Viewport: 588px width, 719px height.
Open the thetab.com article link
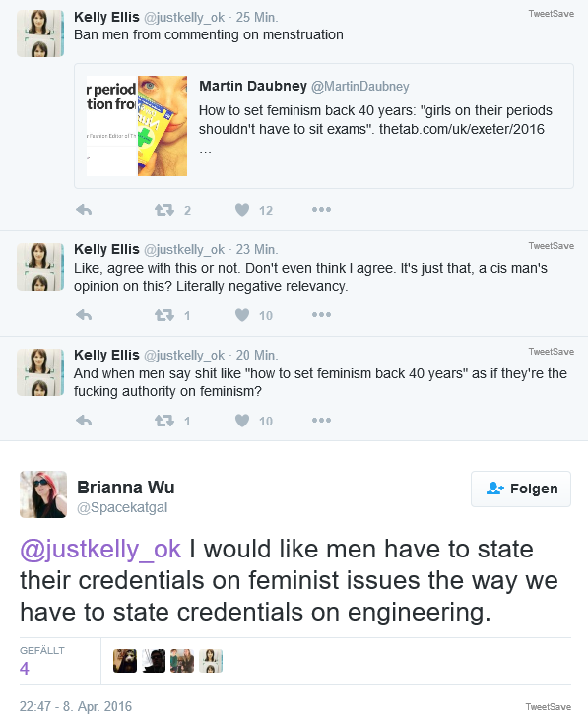click(x=461, y=129)
